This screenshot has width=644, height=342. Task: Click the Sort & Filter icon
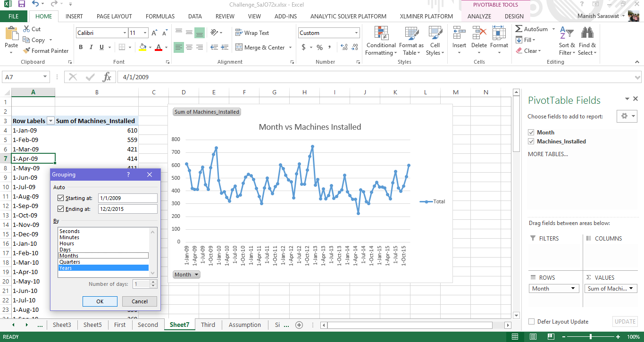pos(565,42)
